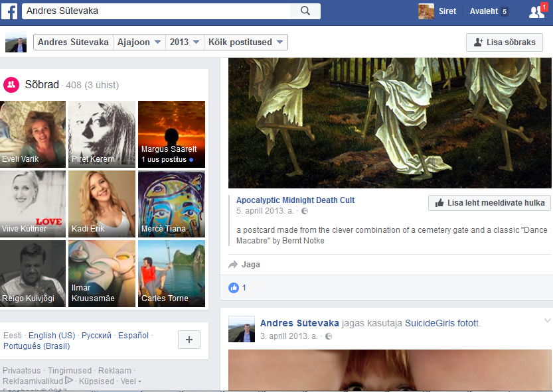Screen dimensions: 553x392
Task: Switch language to English (US)
Action: coord(52,335)
